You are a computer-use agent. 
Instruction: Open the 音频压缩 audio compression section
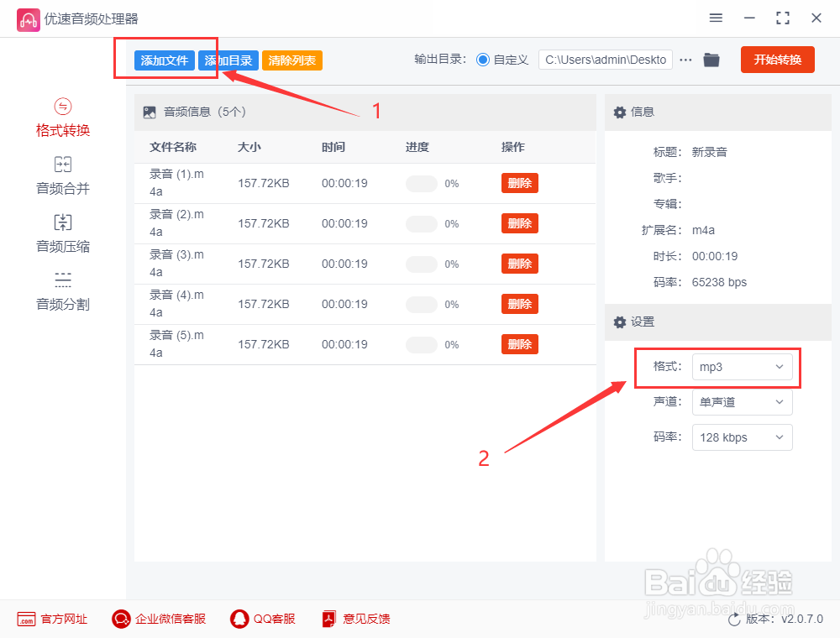coord(63,234)
